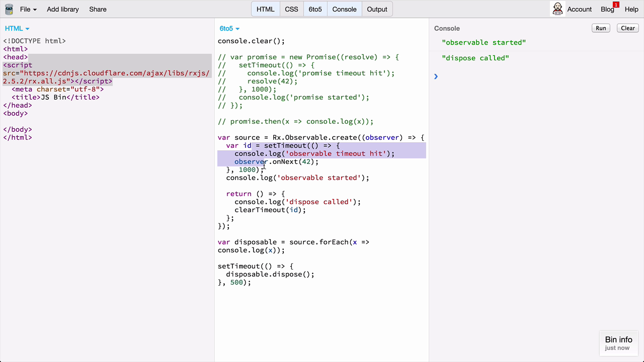
Task: Click the Clear button in Console
Action: point(628,28)
